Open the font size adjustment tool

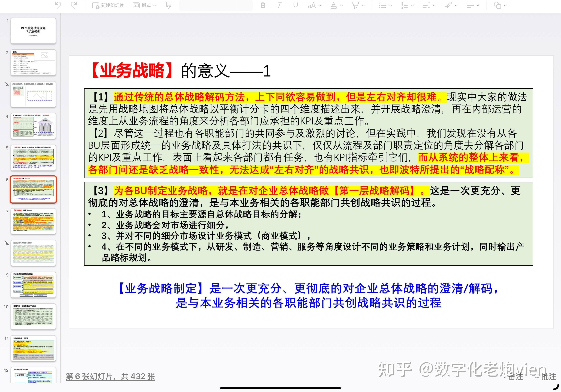[x=312, y=5]
